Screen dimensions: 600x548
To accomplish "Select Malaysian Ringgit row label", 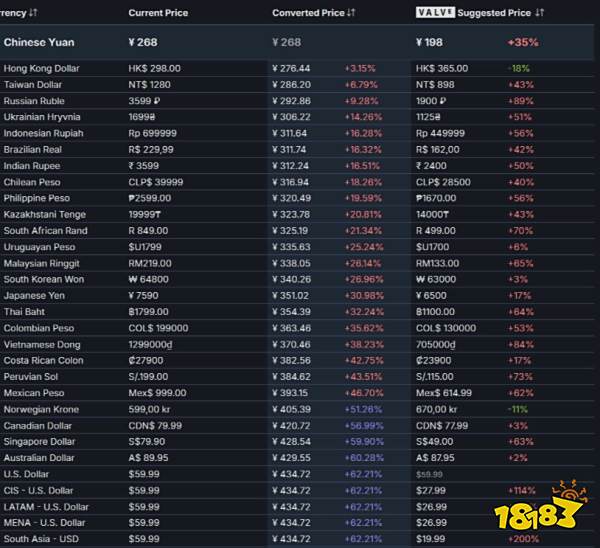I will click(42, 264).
